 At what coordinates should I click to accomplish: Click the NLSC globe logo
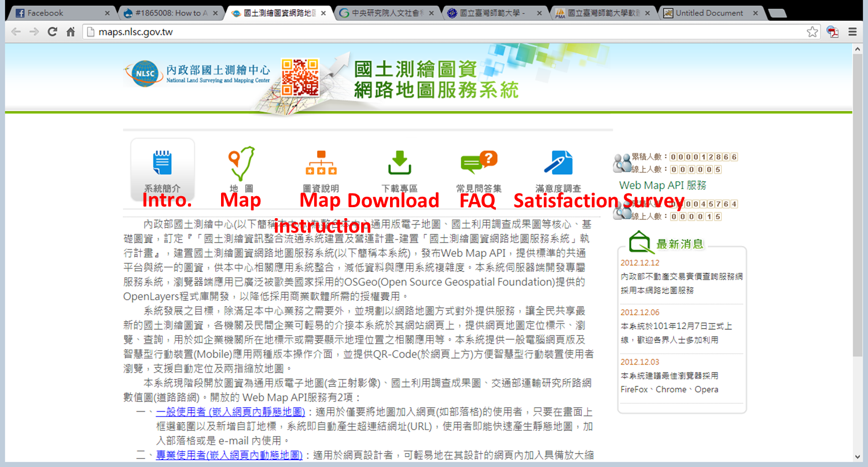pyautogui.click(x=144, y=75)
